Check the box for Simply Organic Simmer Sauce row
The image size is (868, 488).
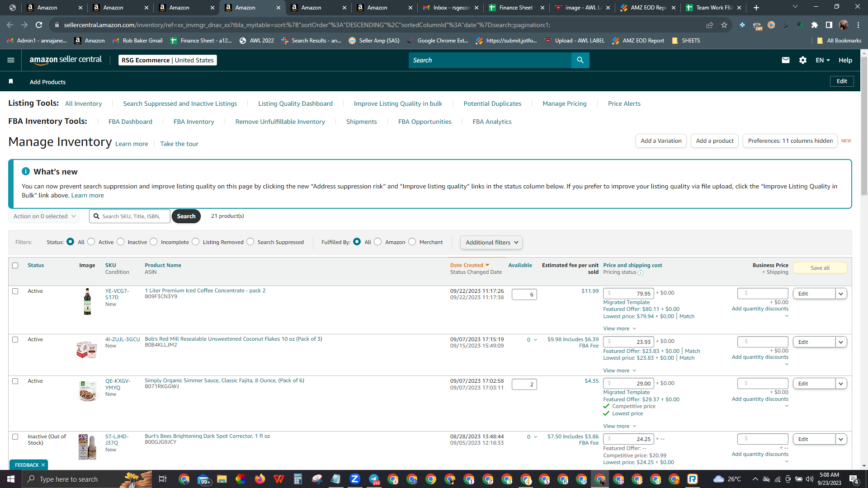click(15, 381)
